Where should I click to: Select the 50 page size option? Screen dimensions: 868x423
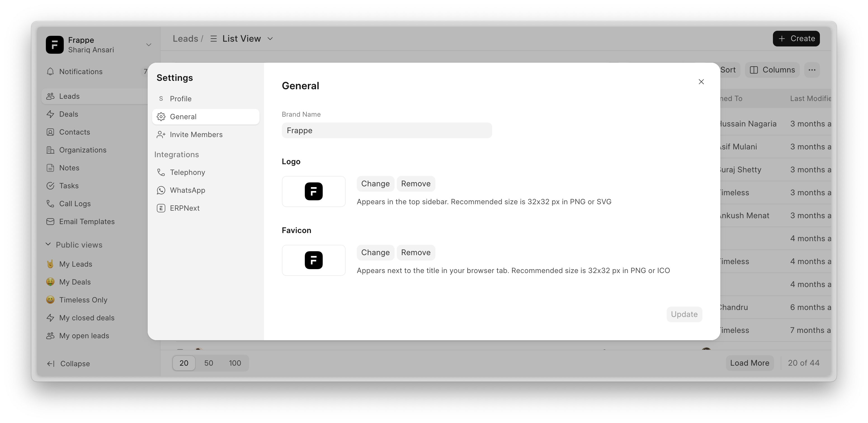coord(209,363)
